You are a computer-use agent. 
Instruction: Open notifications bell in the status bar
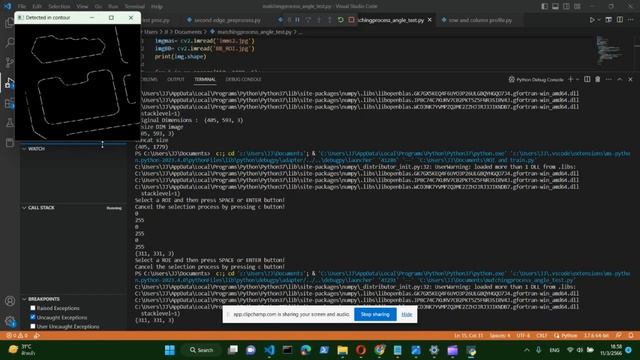(631, 336)
